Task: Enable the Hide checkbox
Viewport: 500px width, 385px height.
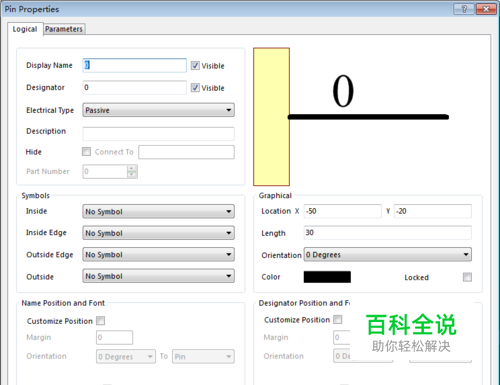Action: tap(86, 152)
